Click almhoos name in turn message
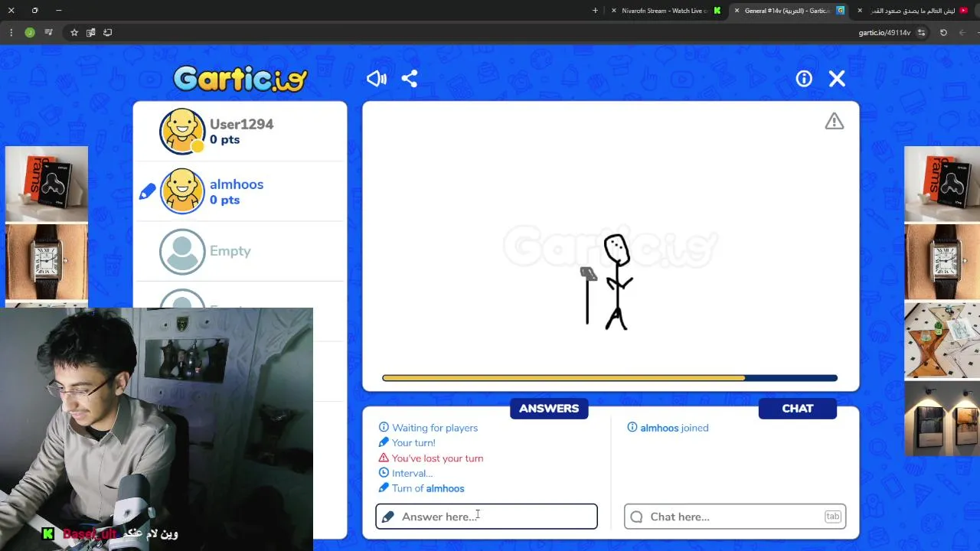Viewport: 980px width, 551px height. (446, 488)
